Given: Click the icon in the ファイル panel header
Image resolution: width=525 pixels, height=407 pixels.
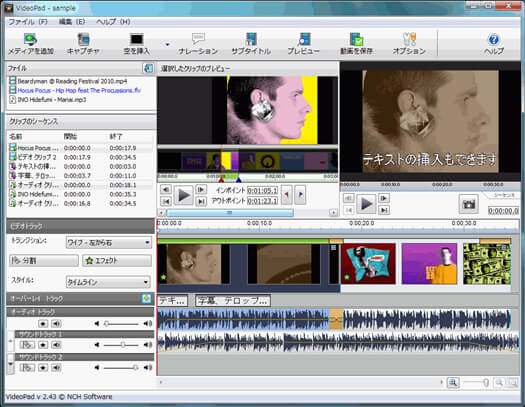Looking at the screenshot, I should point(148,68).
